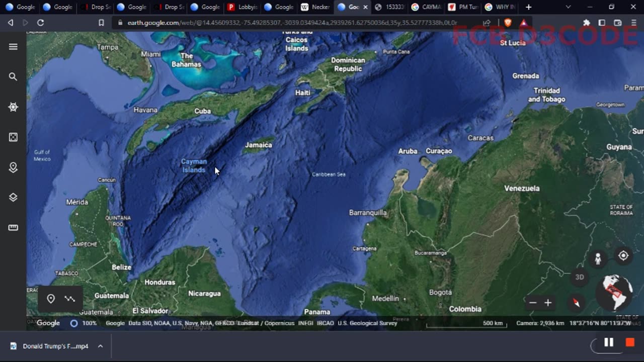Click the Haiti label
Viewport: 644px width, 362px height.
303,93
